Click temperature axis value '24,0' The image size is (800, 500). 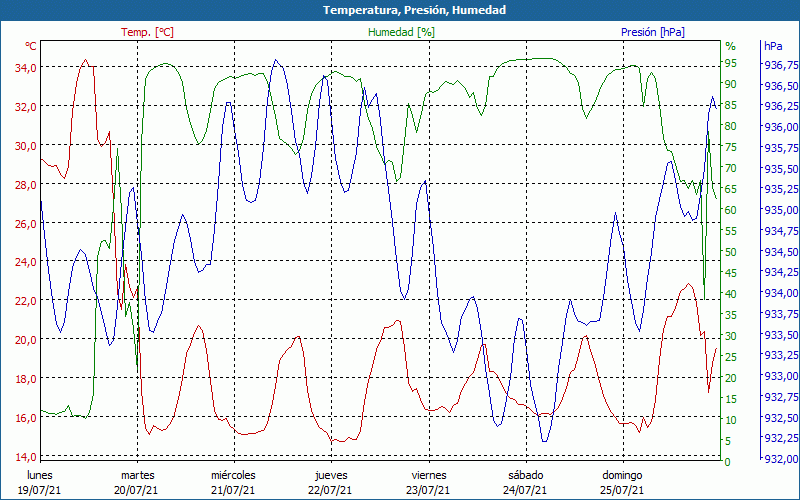click(25, 262)
